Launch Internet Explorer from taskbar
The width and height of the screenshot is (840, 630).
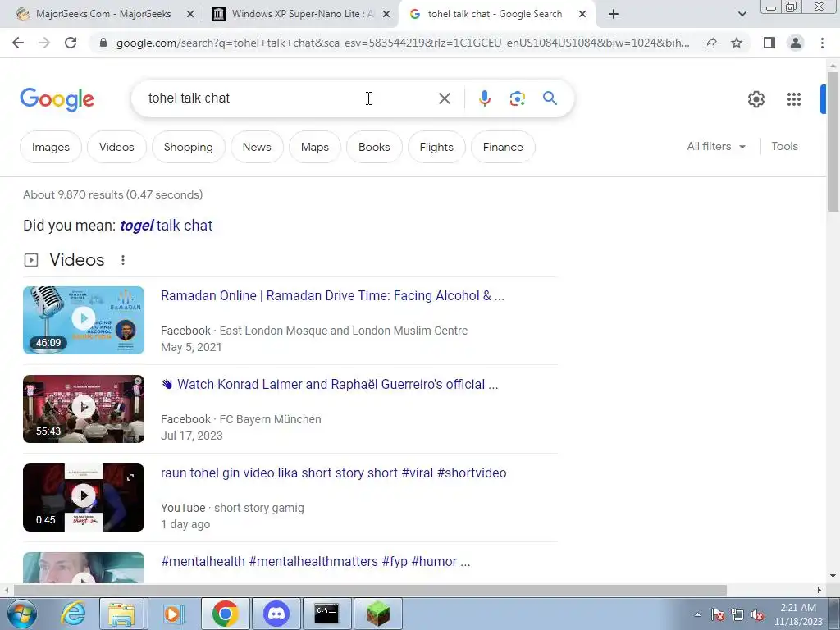pos(73,614)
